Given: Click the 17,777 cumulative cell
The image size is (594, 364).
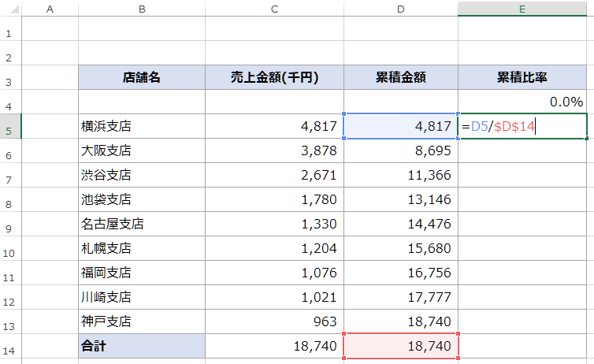Looking at the screenshot, I should click(x=401, y=297).
